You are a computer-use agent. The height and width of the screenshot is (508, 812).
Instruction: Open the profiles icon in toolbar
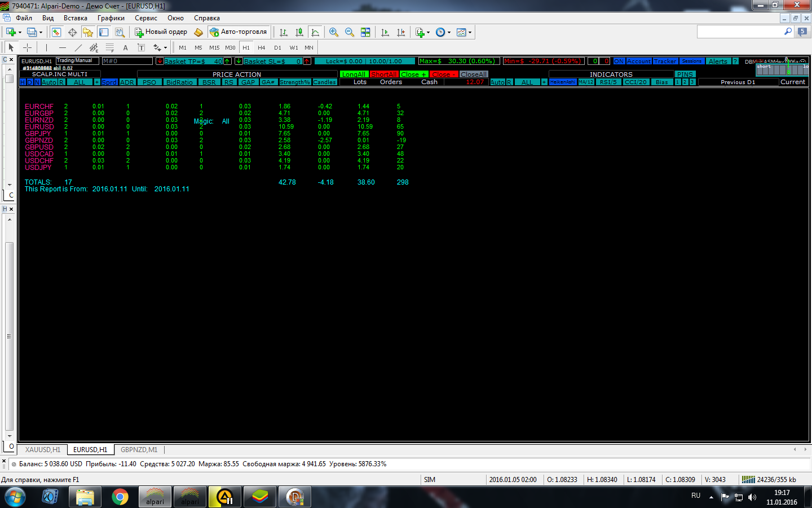pyautogui.click(x=32, y=32)
